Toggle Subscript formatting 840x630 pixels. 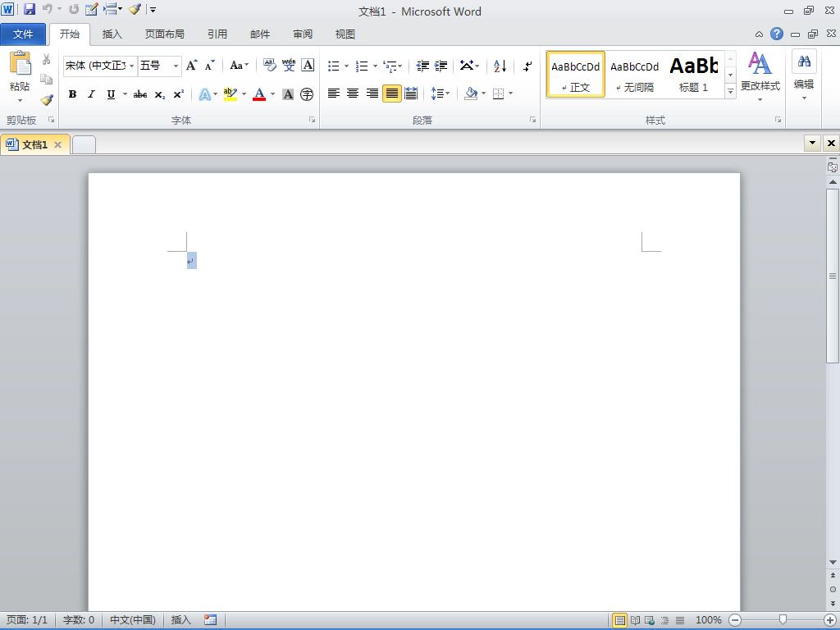coord(160,94)
